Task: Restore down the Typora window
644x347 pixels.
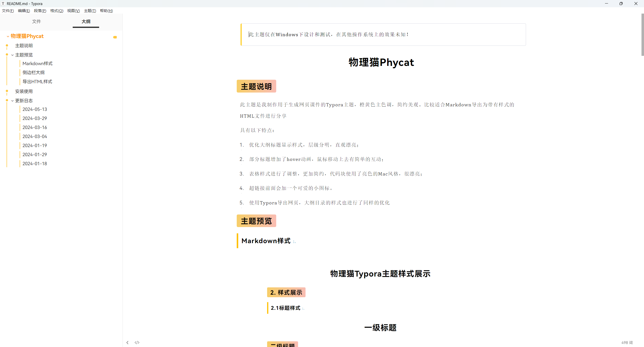Action: [x=621, y=4]
